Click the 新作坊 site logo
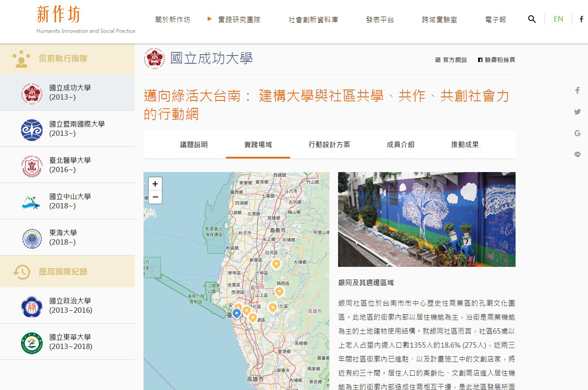Viewport: 588px width, 390px height. [59, 15]
